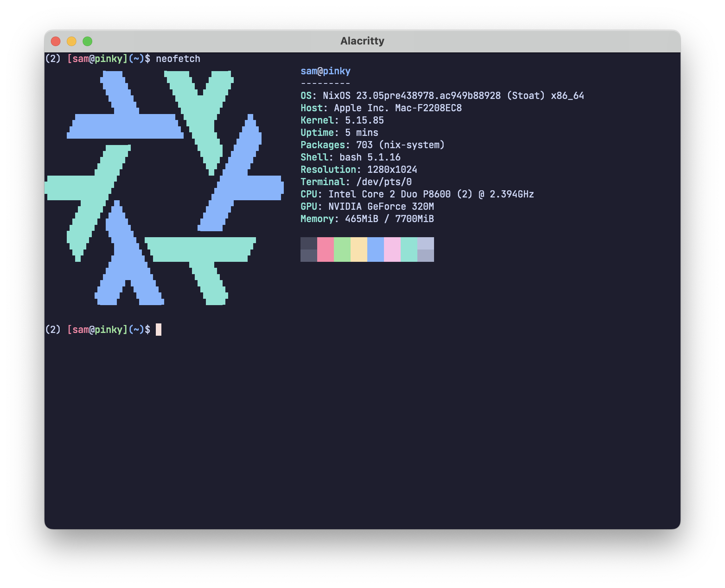Screen dimensions: 725x588
Task: Click the GPU: NVIDIA GeForce 320M line
Action: coord(367,207)
